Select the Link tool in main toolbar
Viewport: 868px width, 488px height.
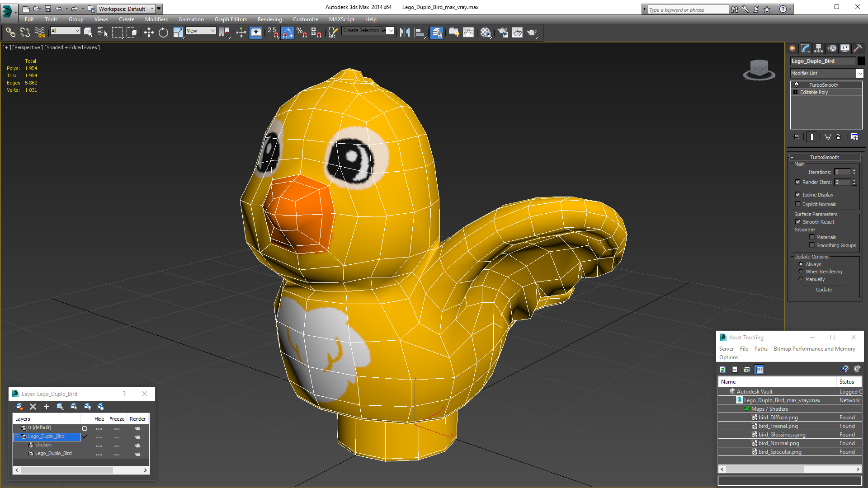(10, 32)
